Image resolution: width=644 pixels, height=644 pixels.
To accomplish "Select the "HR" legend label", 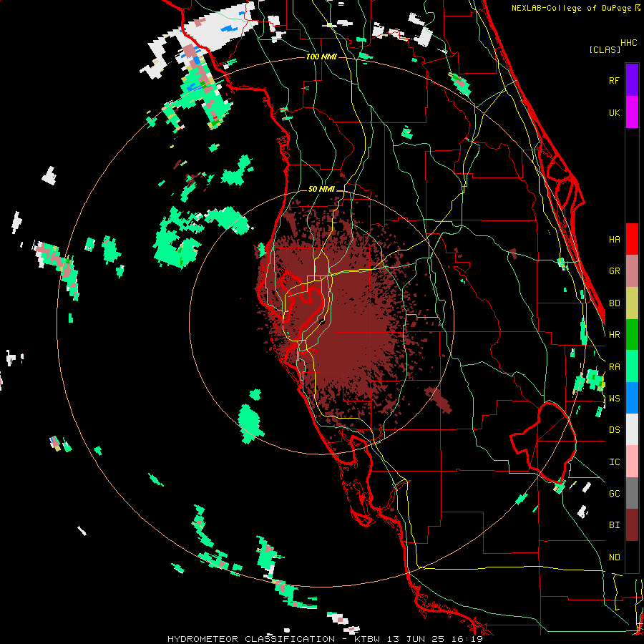I will [614, 334].
